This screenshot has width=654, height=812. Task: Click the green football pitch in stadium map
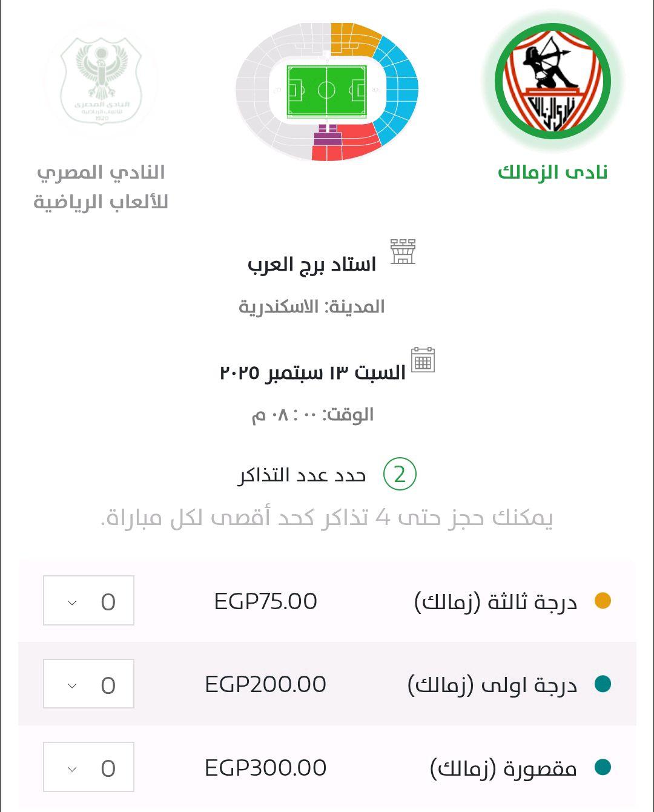[x=326, y=91]
